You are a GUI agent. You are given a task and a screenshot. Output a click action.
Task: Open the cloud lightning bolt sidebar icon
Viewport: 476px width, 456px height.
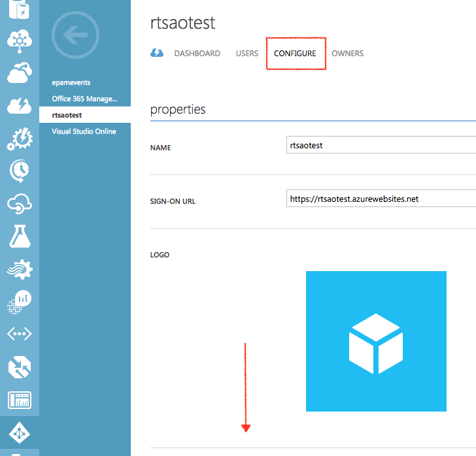click(x=20, y=106)
